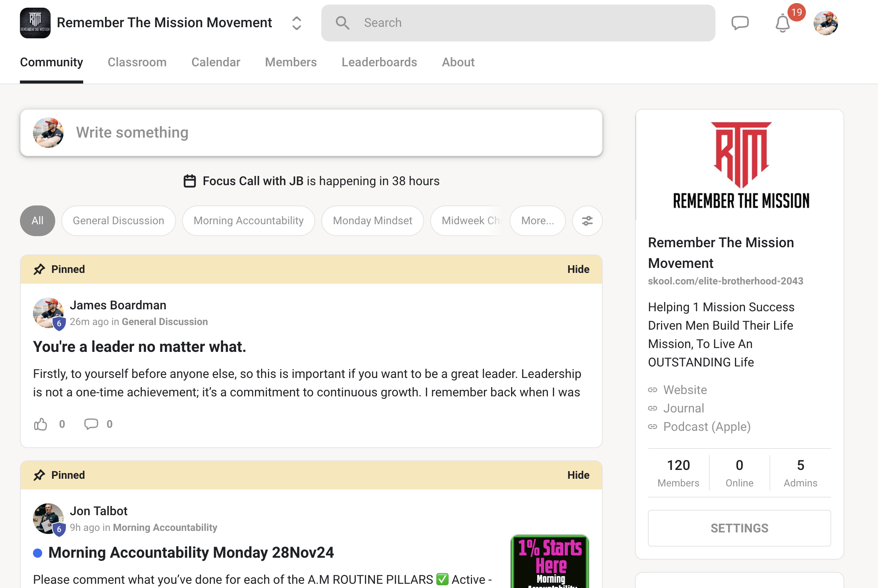This screenshot has width=878, height=588.
Task: Open the 1% Starts Here post thumbnail
Action: click(x=549, y=561)
